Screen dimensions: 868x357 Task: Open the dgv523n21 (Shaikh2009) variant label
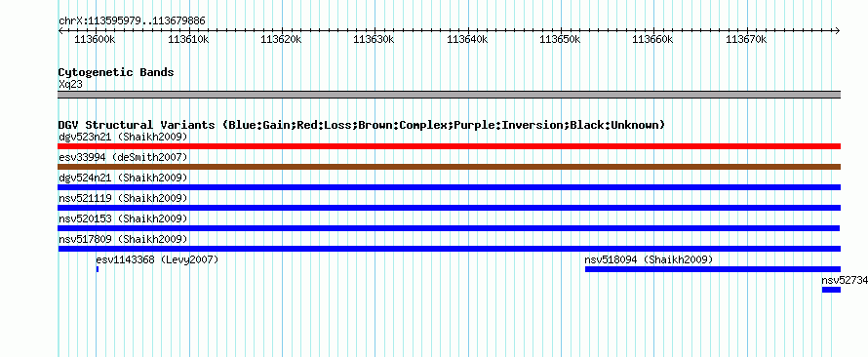coord(123,137)
